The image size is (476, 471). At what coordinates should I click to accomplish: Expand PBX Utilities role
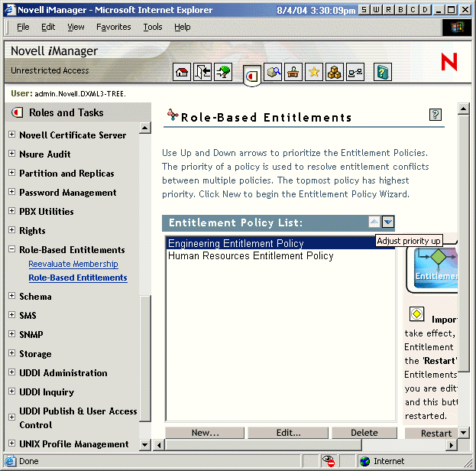click(x=11, y=211)
